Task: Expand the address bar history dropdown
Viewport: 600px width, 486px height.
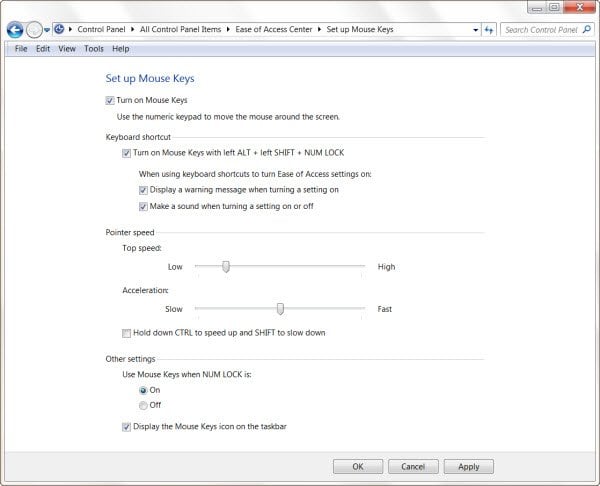Action: pos(475,29)
